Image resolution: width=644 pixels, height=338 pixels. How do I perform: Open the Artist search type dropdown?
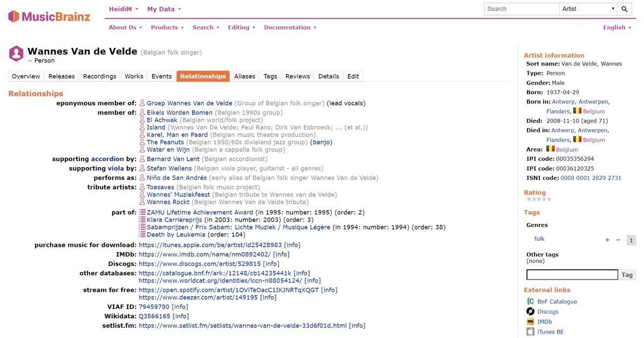[x=588, y=9]
